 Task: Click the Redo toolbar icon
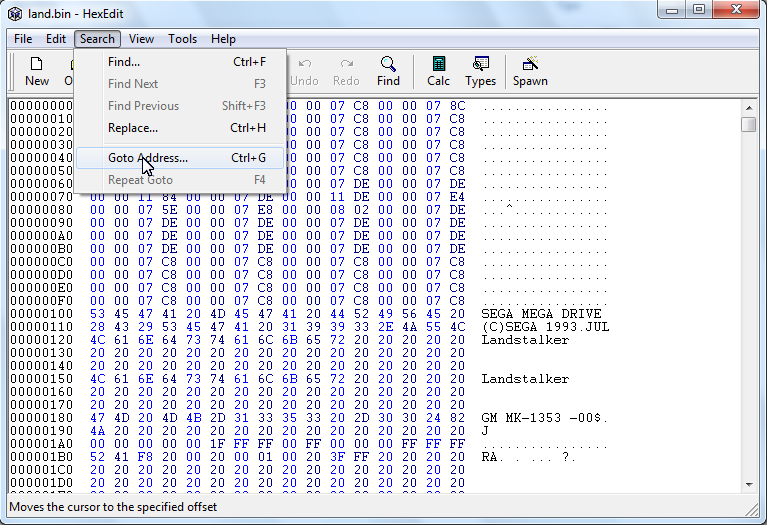click(x=346, y=71)
